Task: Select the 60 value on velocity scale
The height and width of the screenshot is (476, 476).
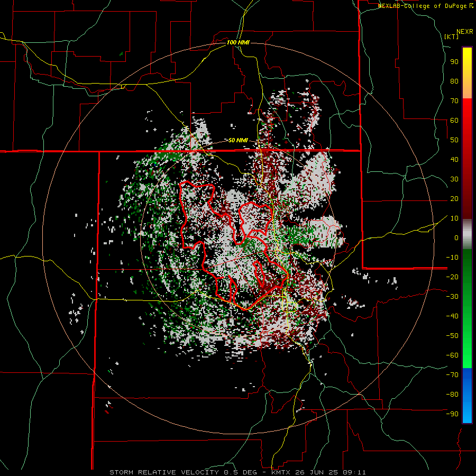Action: click(x=454, y=121)
